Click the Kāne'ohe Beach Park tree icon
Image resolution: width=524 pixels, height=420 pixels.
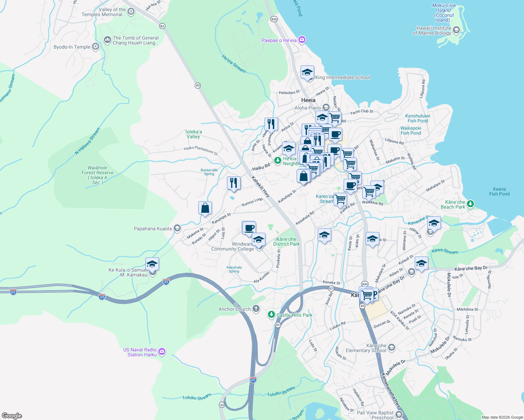pos(471,203)
